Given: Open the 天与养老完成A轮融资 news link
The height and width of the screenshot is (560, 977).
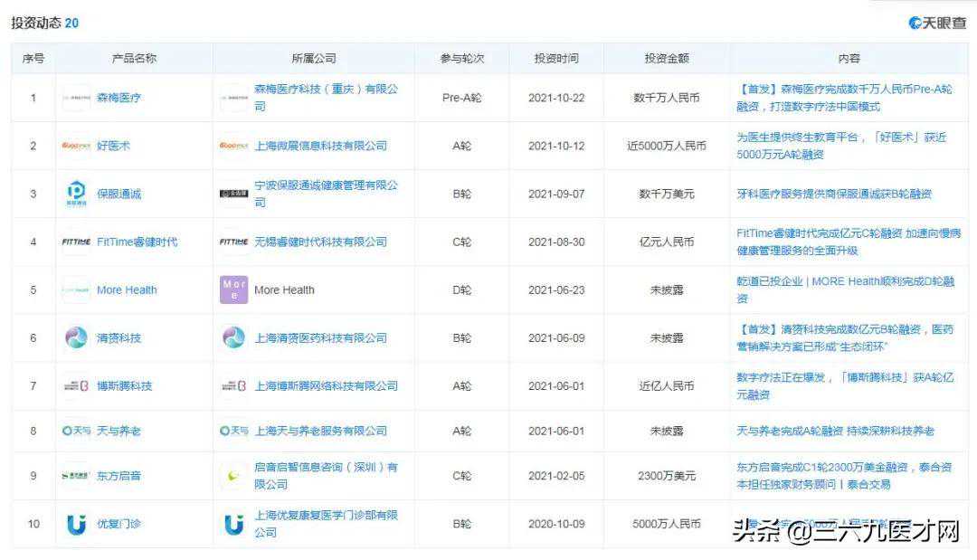Looking at the screenshot, I should (x=835, y=431).
